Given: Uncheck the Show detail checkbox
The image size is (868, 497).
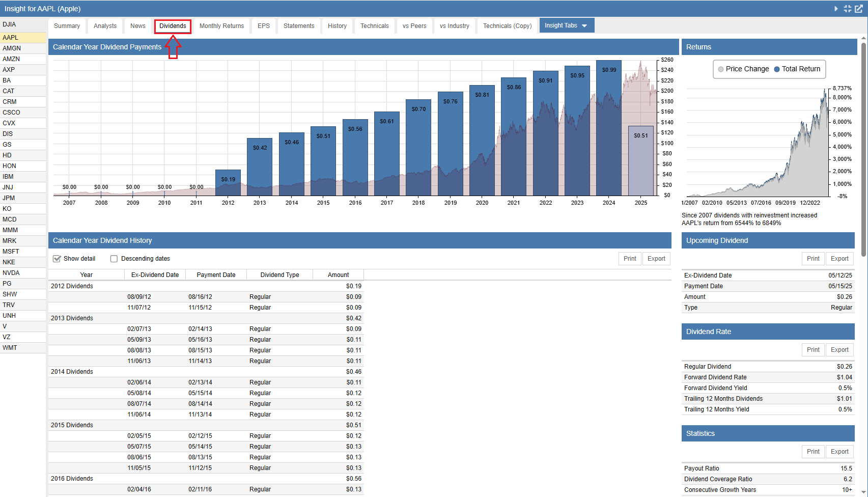Looking at the screenshot, I should point(57,259).
